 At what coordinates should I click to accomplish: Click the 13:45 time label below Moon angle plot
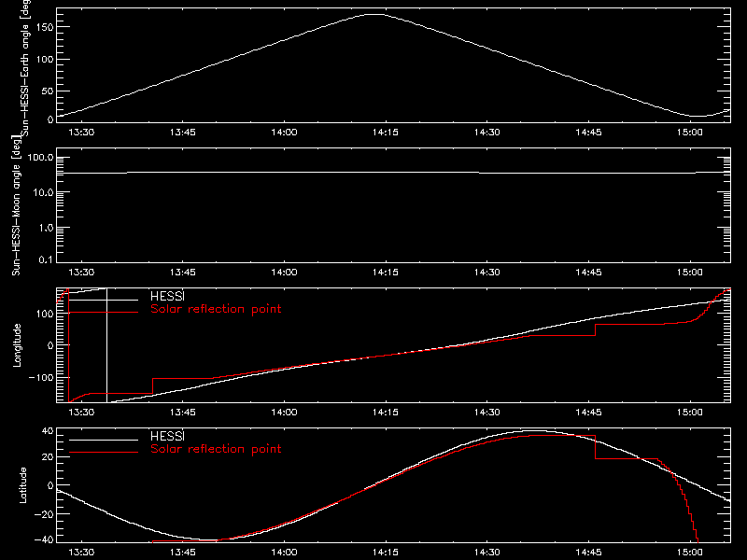tap(182, 272)
